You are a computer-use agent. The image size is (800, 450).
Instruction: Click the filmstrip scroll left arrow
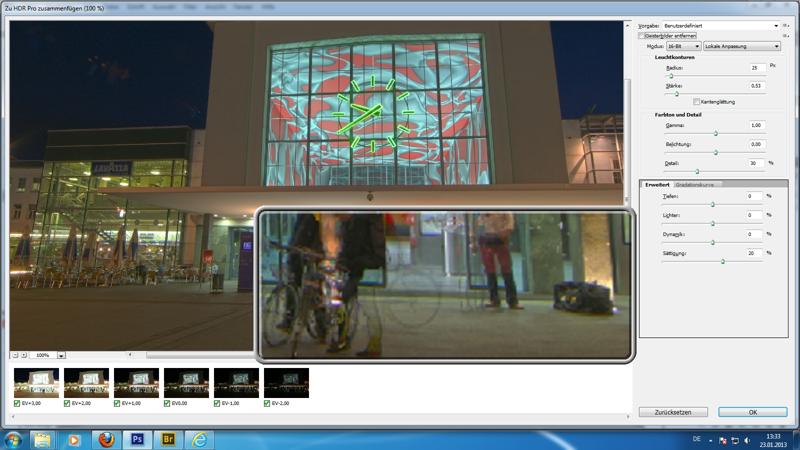coord(13,417)
